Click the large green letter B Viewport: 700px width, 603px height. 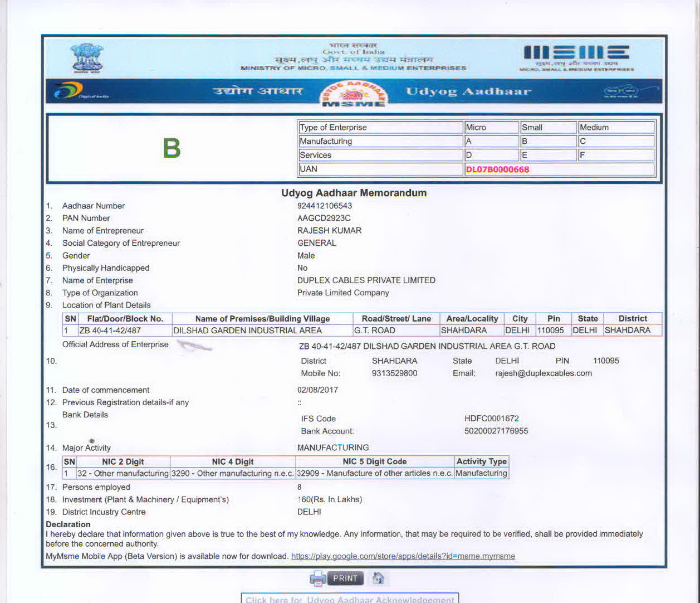click(172, 148)
